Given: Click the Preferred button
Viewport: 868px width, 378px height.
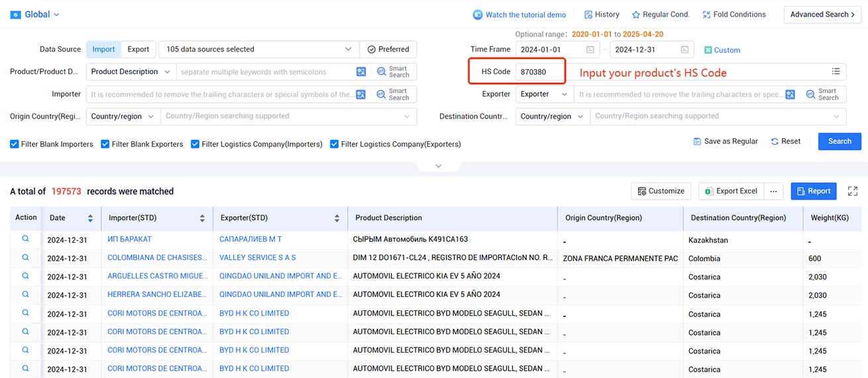Looking at the screenshot, I should (388, 49).
